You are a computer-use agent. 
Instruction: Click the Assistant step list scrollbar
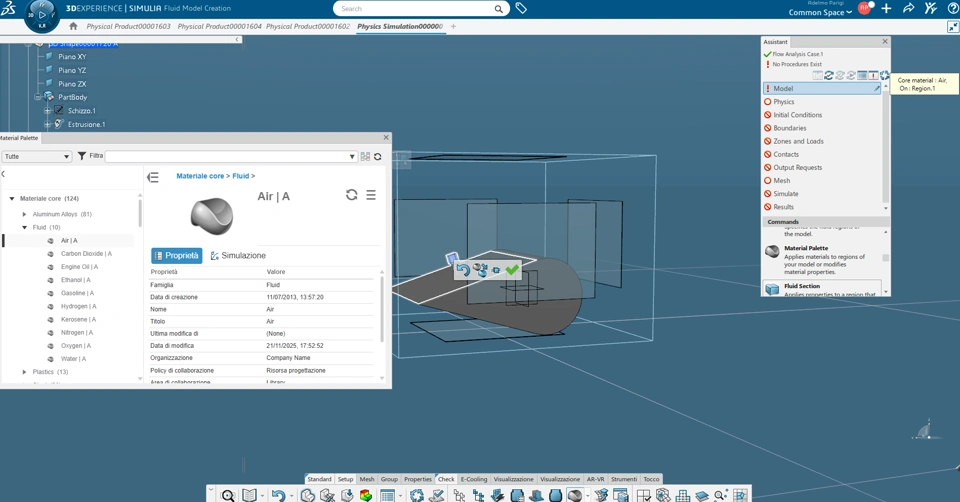885,147
